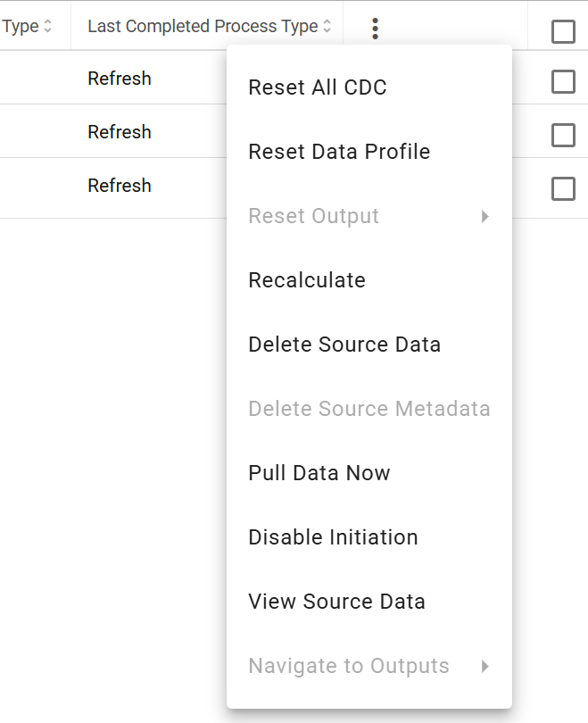Image resolution: width=588 pixels, height=723 pixels.
Task: Click Disable Initiation menu entry
Action: click(x=369, y=537)
